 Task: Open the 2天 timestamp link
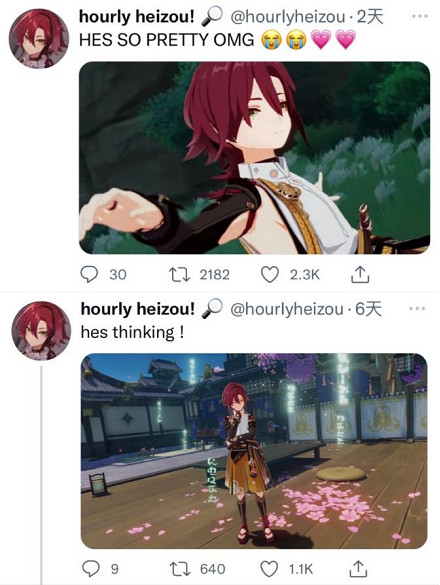pos(370,17)
